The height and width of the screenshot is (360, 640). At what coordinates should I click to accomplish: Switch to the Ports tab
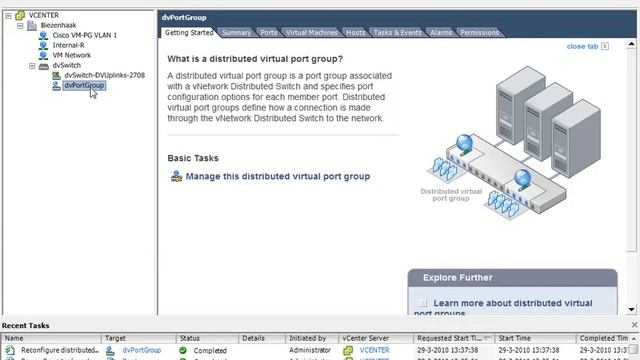tap(269, 33)
